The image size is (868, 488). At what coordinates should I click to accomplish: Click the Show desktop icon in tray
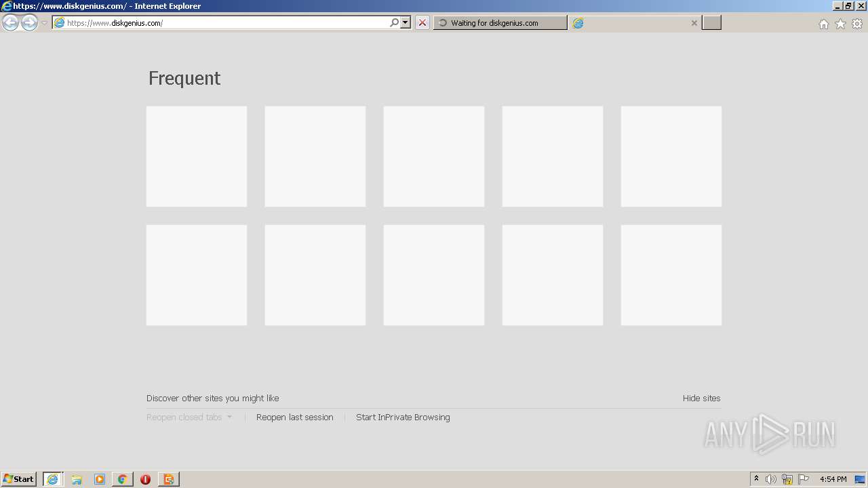860,479
